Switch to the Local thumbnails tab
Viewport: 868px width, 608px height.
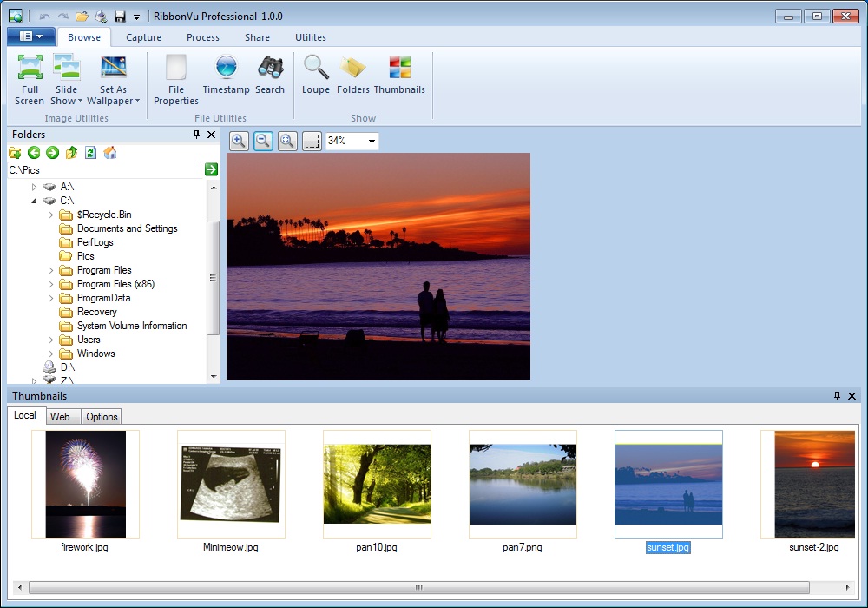click(x=25, y=415)
